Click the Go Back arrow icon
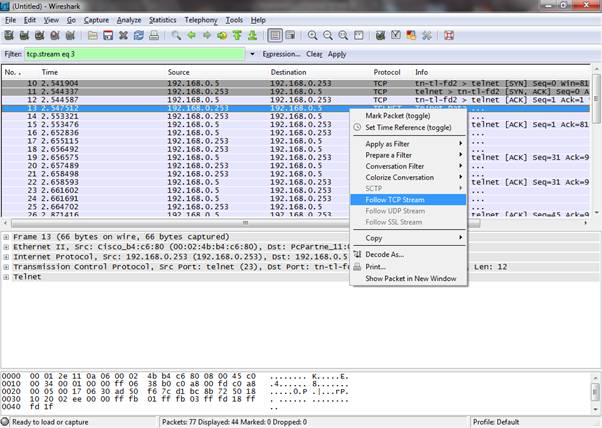The width and height of the screenshot is (602, 428). tap(193, 36)
